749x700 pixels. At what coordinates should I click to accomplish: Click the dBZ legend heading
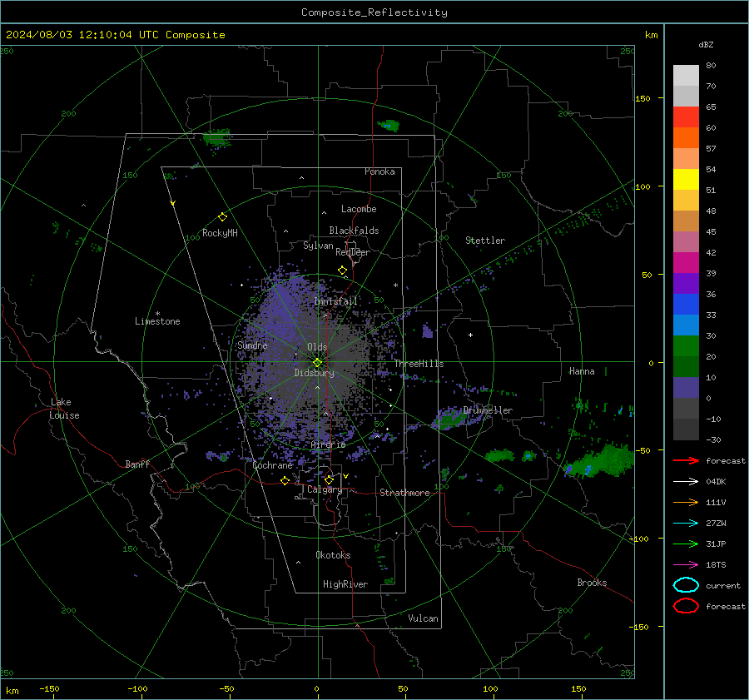(x=706, y=44)
